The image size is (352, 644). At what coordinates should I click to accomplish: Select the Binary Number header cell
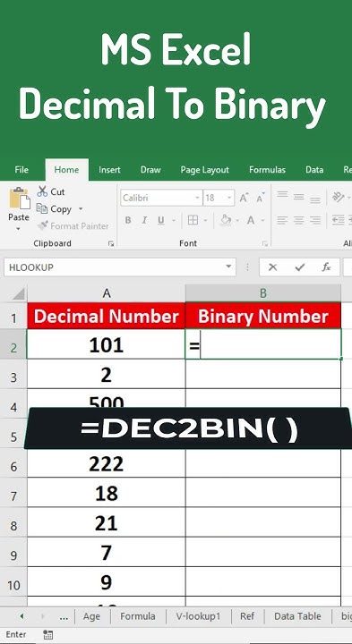pyautogui.click(x=263, y=316)
